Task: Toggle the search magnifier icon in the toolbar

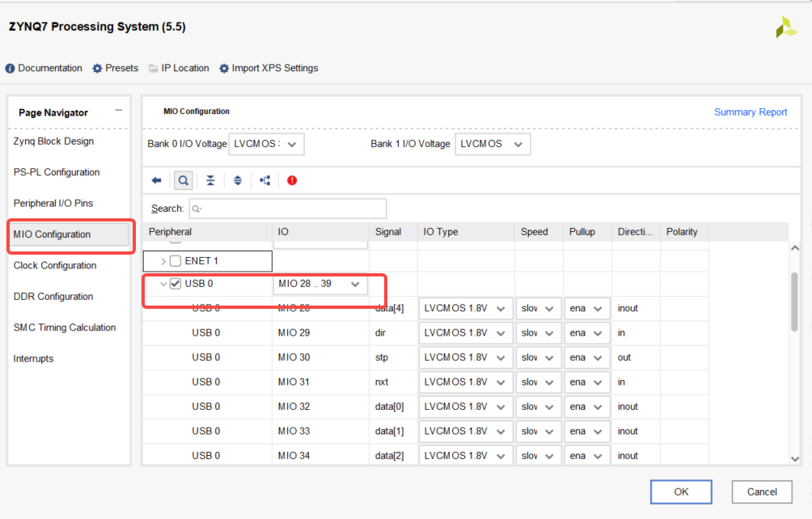Action: tap(184, 180)
